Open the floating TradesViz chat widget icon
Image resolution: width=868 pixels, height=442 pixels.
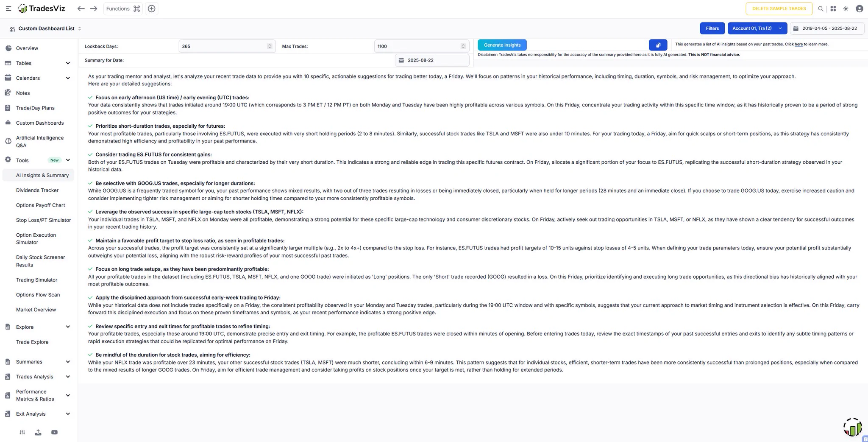(x=853, y=427)
